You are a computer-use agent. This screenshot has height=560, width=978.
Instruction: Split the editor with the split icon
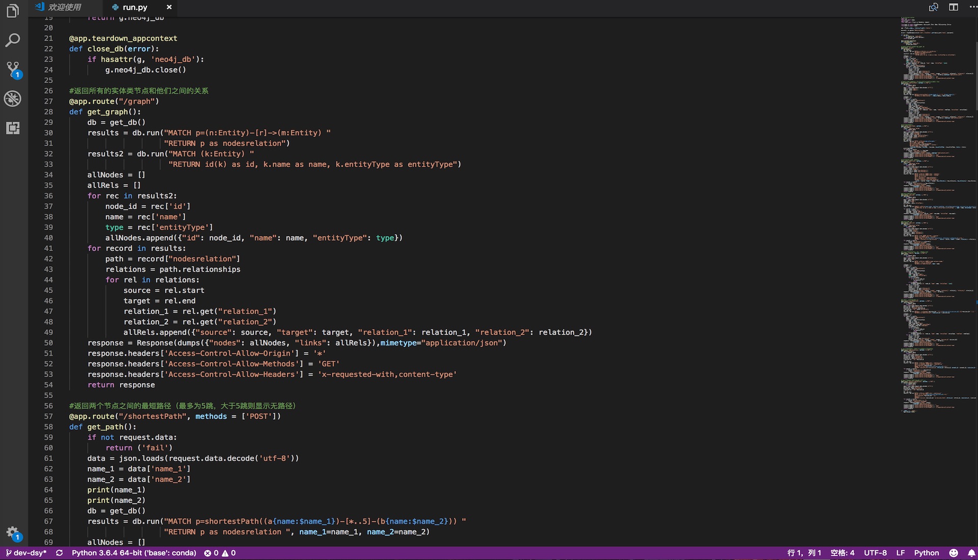954,7
